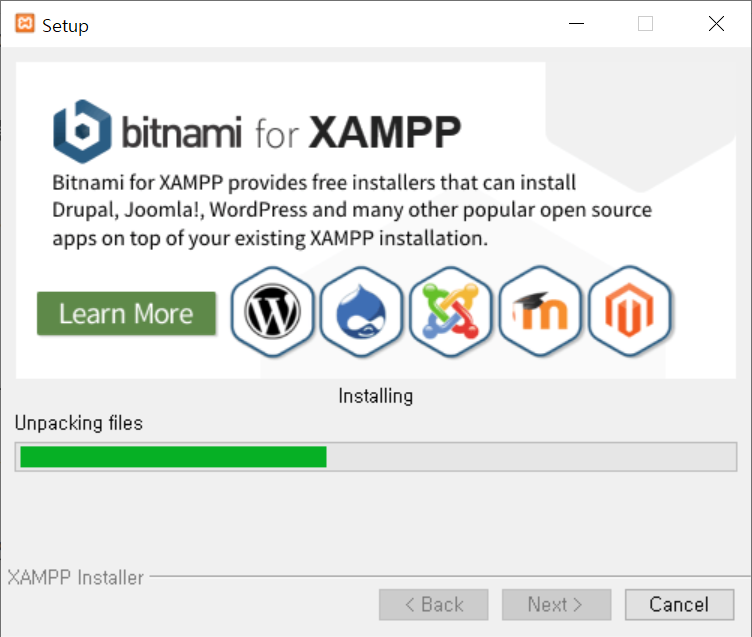Screen dimensions: 752x637
Task: Close the Setup window
Action: pyautogui.click(x=717, y=24)
